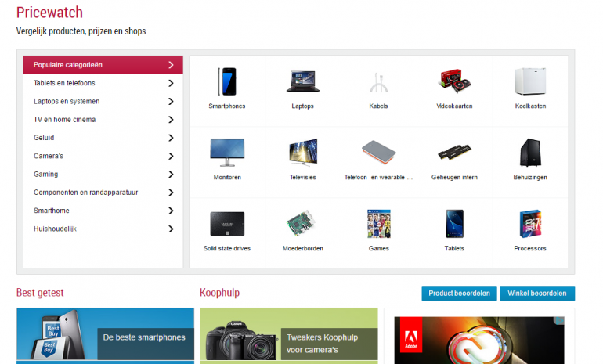Screen dimensions: 603x364
Task: Click the Videokaarten text label
Action: coord(454,106)
